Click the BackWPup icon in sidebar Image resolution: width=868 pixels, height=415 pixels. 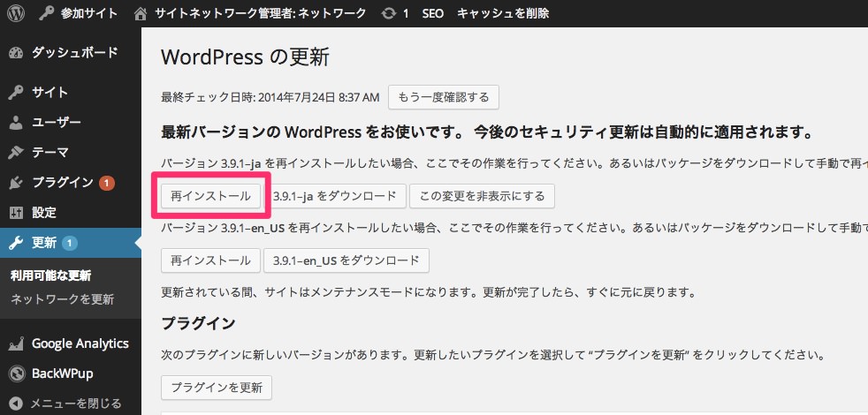click(x=16, y=373)
